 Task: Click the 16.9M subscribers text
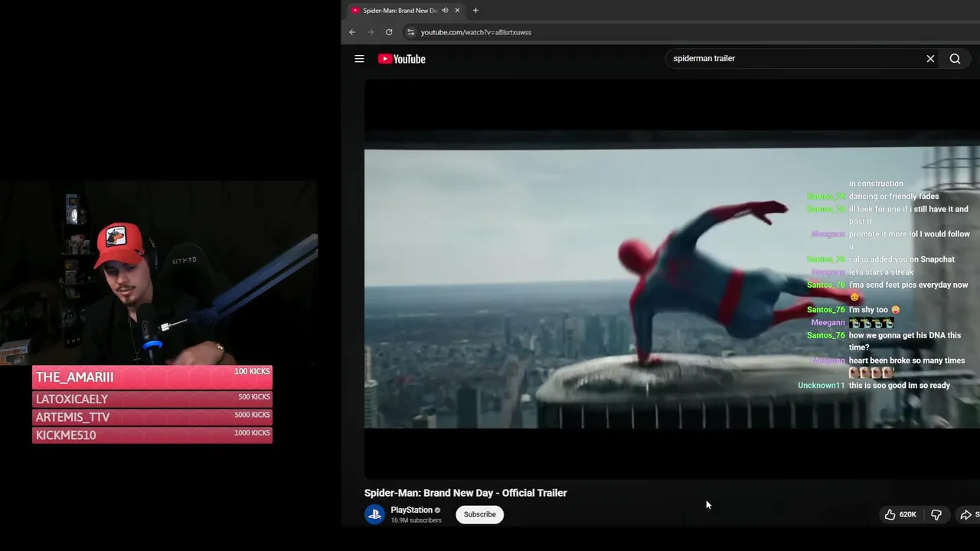(x=416, y=520)
